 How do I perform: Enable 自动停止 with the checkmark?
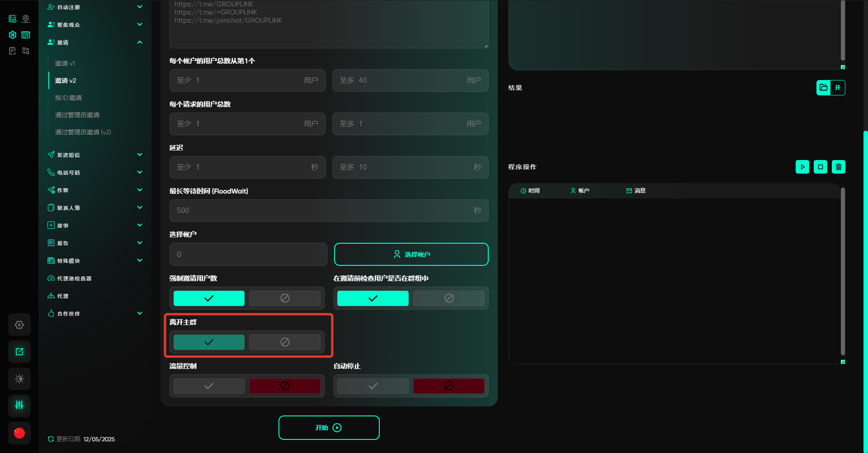coord(373,386)
